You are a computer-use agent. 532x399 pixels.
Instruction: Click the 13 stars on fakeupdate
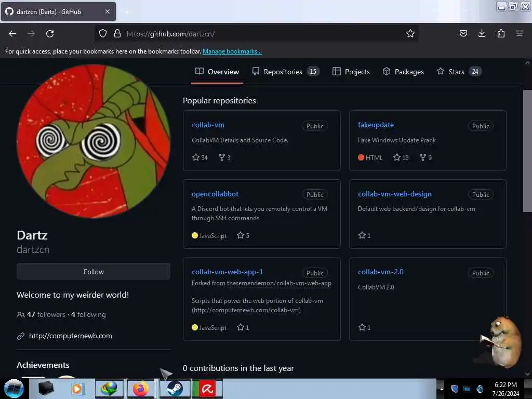(x=401, y=157)
